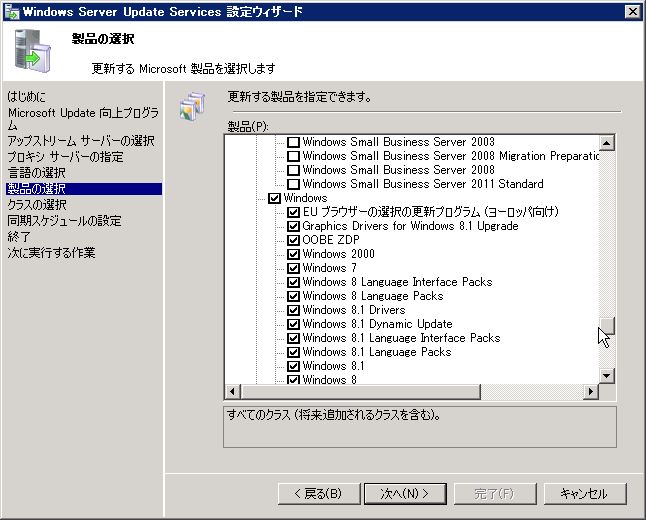This screenshot has width=646, height=520.
Task: Uncheck the OOBE ZDP checkbox
Action: [293, 240]
